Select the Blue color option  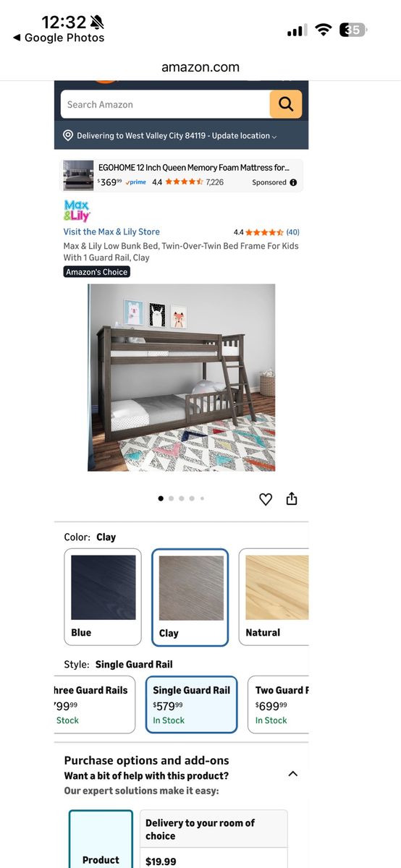(103, 597)
